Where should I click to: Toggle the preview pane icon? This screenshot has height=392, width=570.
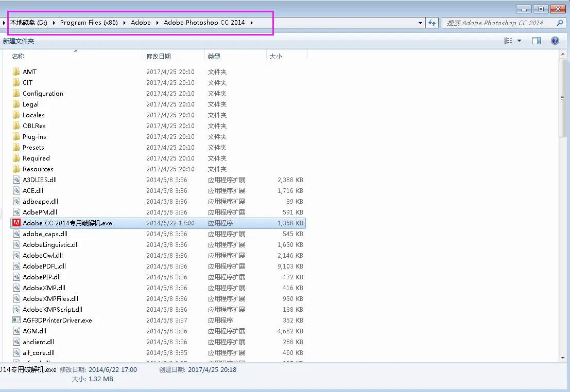(x=537, y=41)
